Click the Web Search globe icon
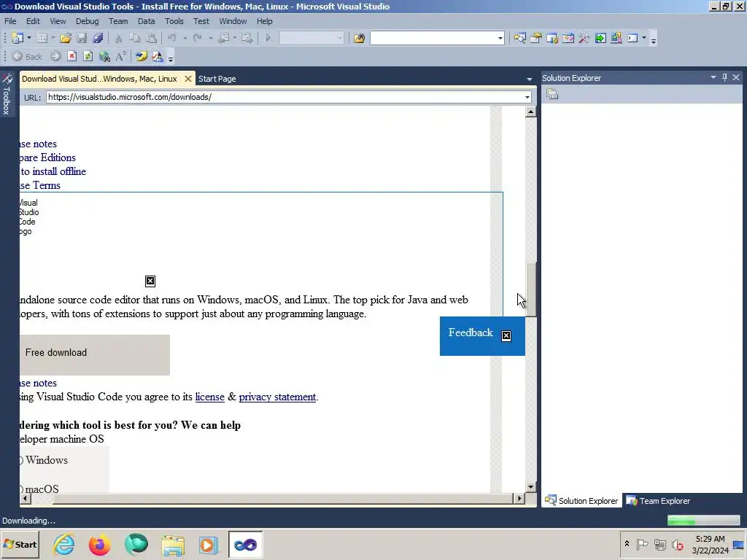This screenshot has width=747, height=560. coord(104,56)
